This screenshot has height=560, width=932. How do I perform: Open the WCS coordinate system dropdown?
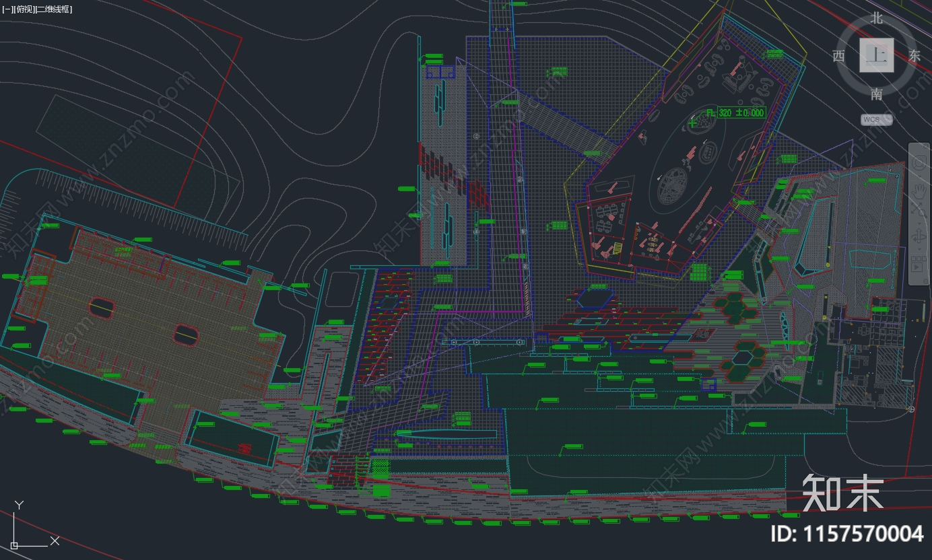tap(876, 120)
